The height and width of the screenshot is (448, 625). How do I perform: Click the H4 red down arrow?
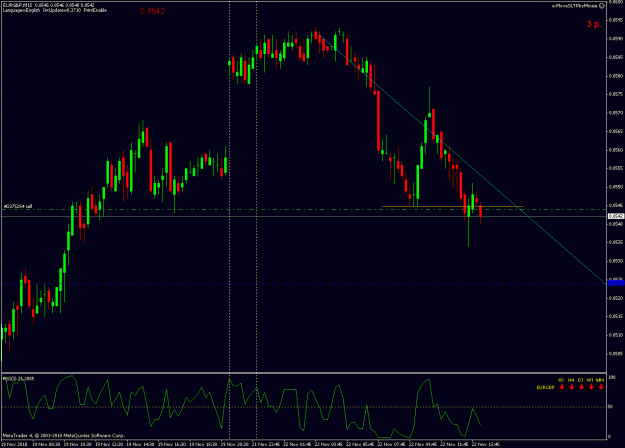[572, 387]
